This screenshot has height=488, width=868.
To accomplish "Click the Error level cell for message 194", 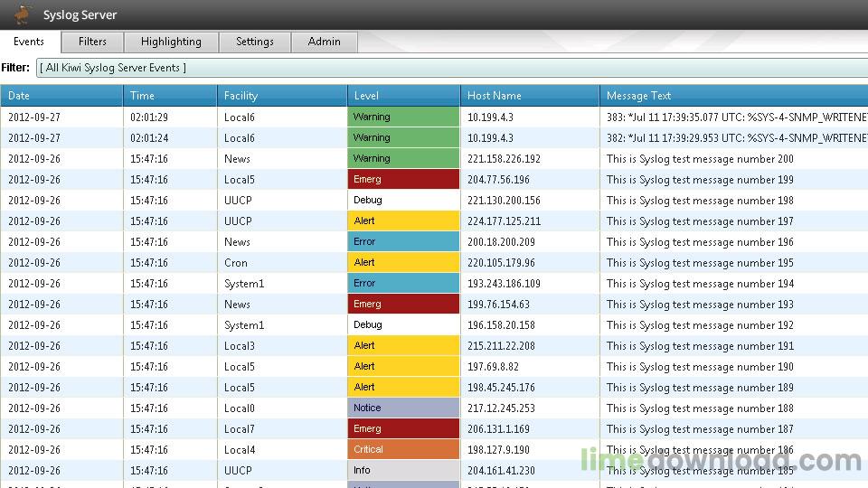I will 403,283.
